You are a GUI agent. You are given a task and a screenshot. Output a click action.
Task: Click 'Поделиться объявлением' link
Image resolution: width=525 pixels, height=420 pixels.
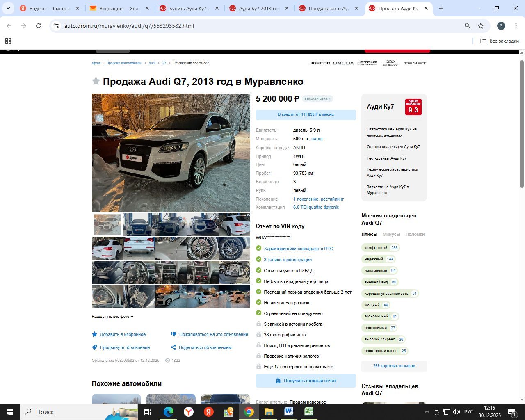pyautogui.click(x=201, y=347)
